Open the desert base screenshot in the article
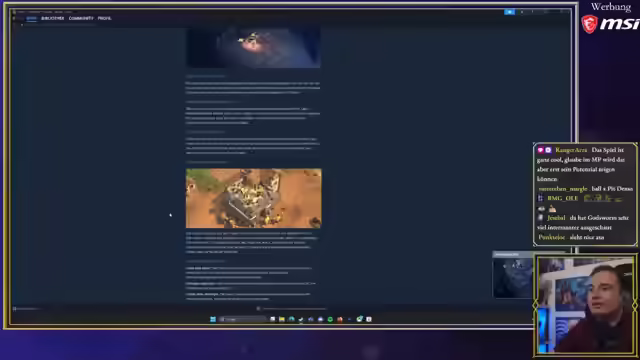This screenshot has height=360, width=640. (253, 198)
